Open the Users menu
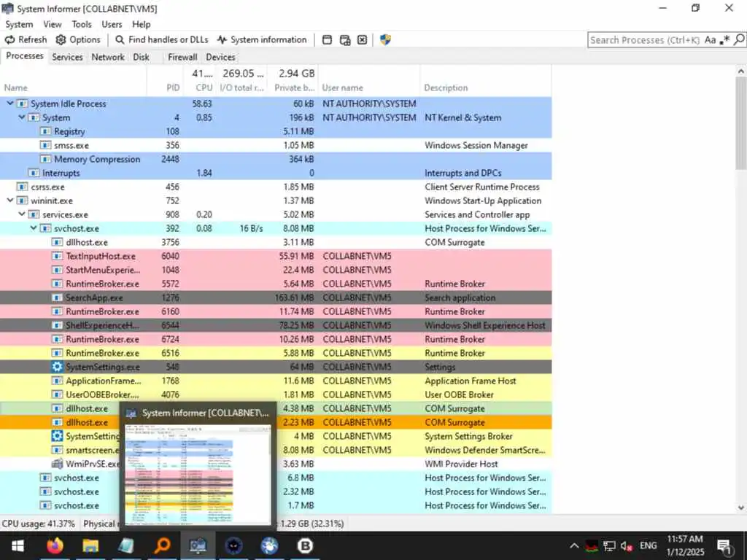This screenshot has height=560, width=747. coord(112,24)
